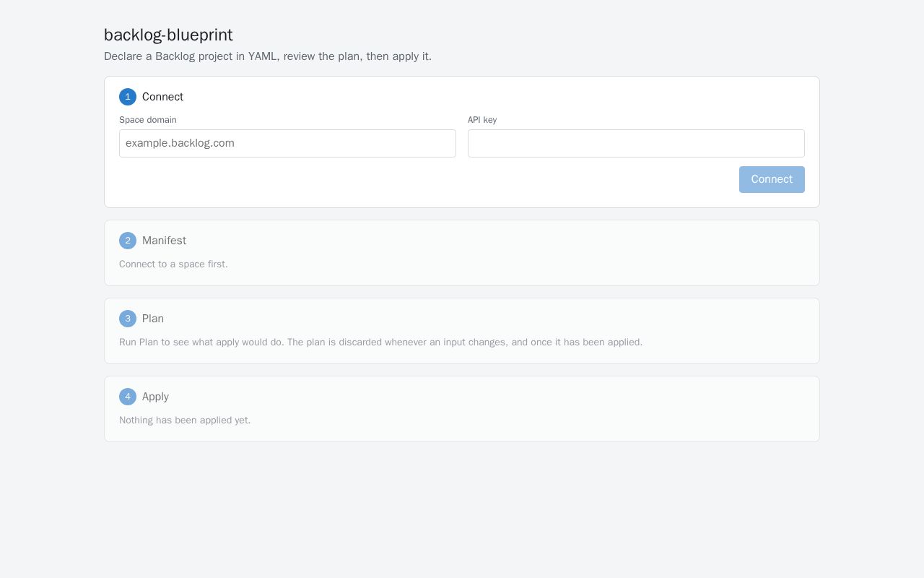Image resolution: width=924 pixels, height=578 pixels.
Task: Click the 'Nothing has been applied yet.' text
Action: (185, 420)
